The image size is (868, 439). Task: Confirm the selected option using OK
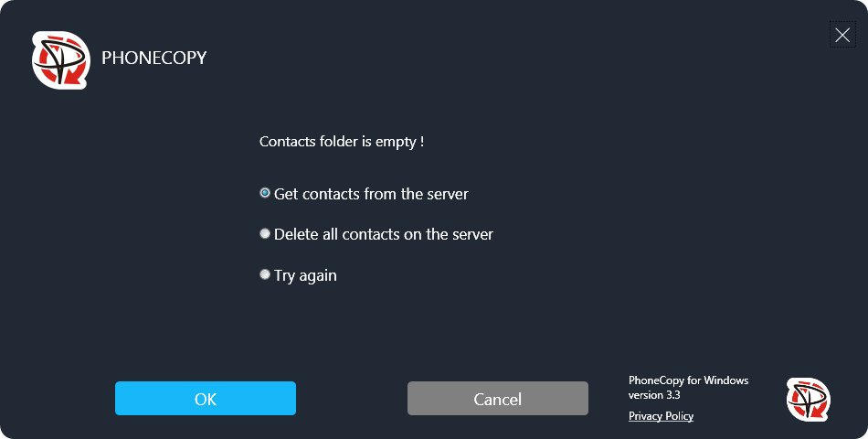206,399
